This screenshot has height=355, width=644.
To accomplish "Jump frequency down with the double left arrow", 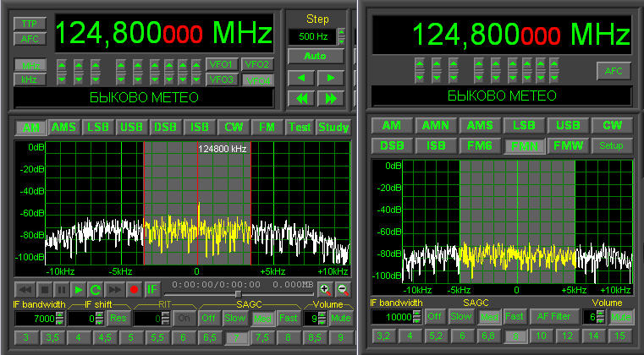I will click(301, 99).
